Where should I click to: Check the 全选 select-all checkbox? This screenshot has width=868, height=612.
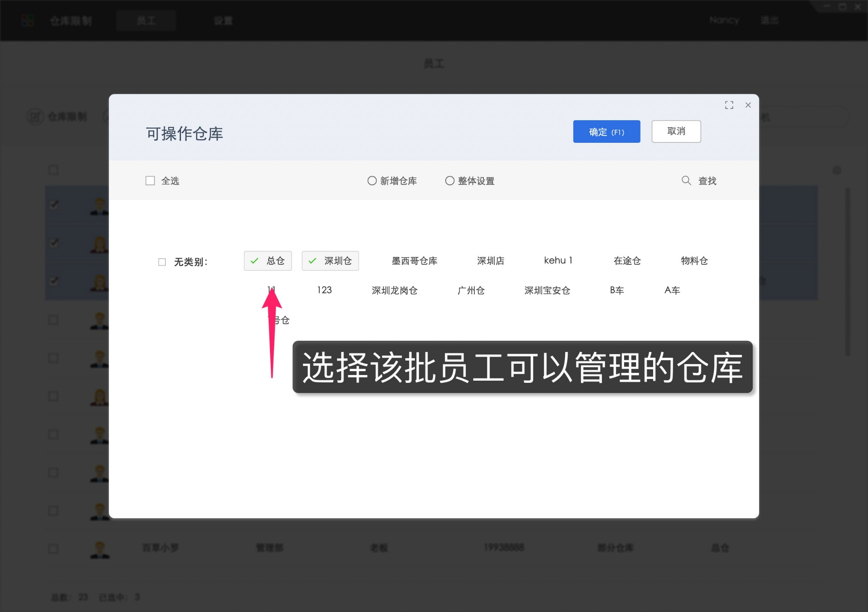click(150, 181)
